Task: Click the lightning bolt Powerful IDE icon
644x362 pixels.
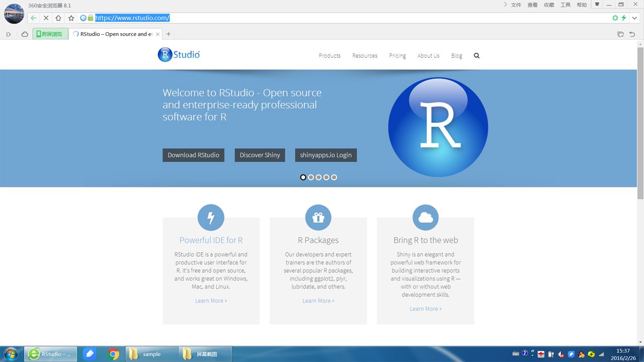Action: click(211, 218)
